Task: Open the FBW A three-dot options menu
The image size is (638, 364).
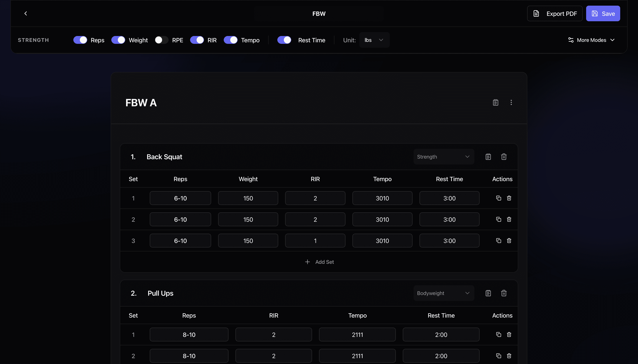Action: [x=511, y=103]
